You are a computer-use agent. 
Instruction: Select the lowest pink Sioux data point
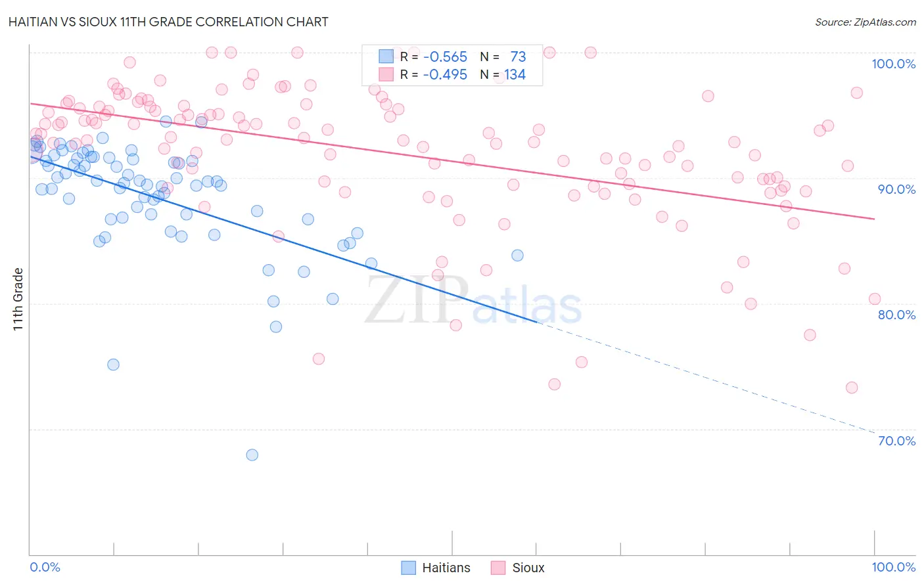tap(852, 388)
